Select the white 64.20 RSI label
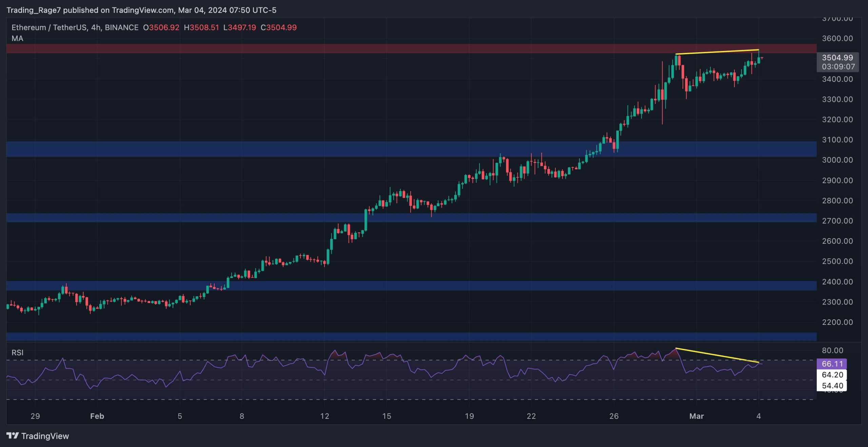 point(832,375)
